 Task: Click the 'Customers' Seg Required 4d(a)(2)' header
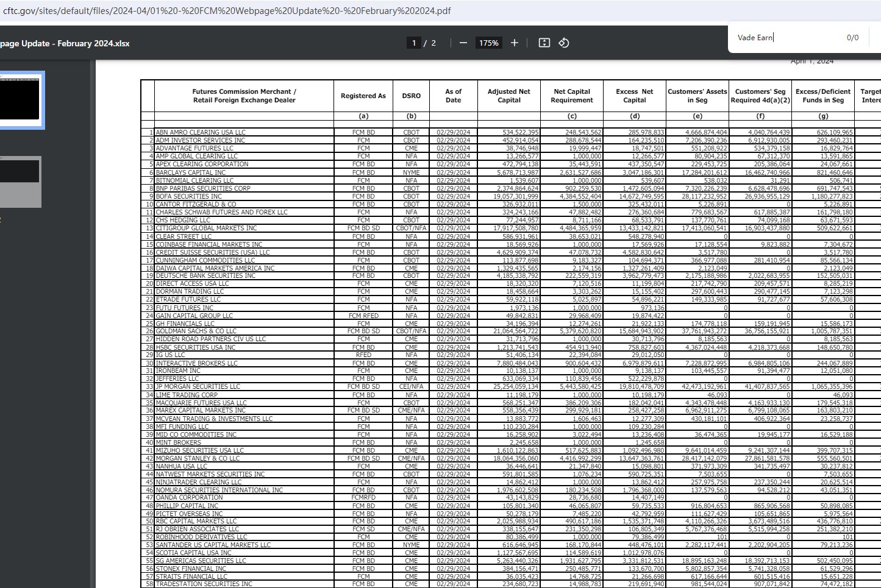760,96
